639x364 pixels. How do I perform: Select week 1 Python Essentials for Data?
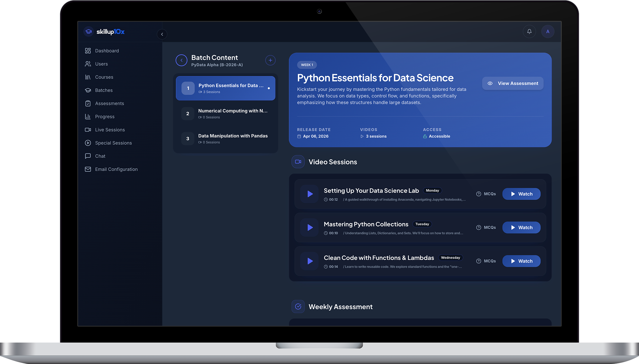[x=225, y=88]
